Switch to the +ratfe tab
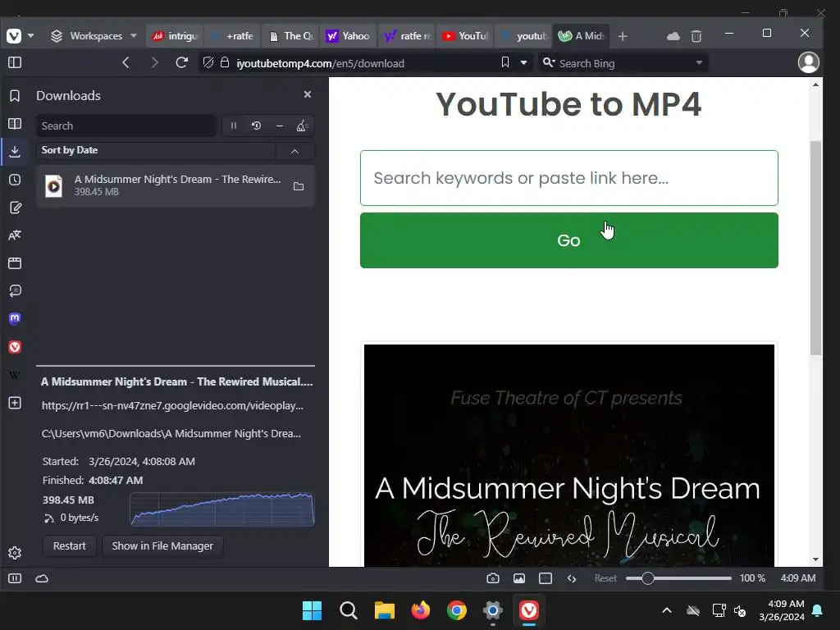840x630 pixels. point(233,36)
